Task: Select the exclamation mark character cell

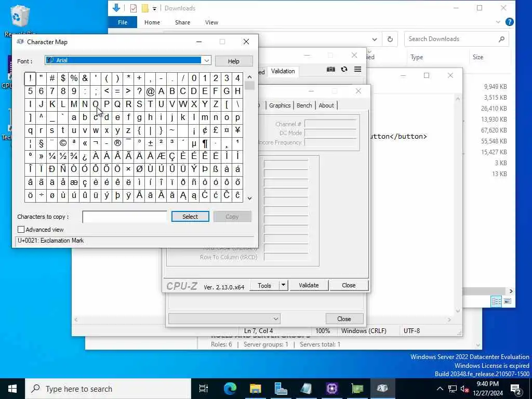Action: (30, 78)
